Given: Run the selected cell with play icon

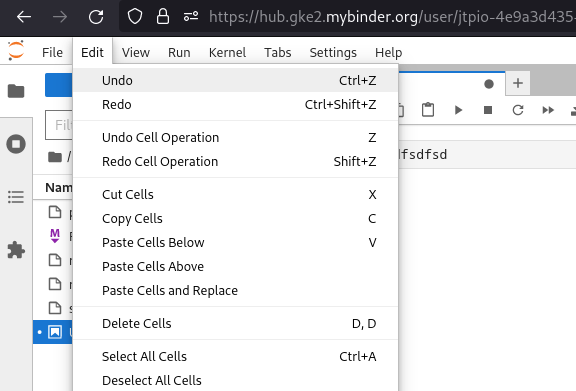Looking at the screenshot, I should (x=458, y=110).
